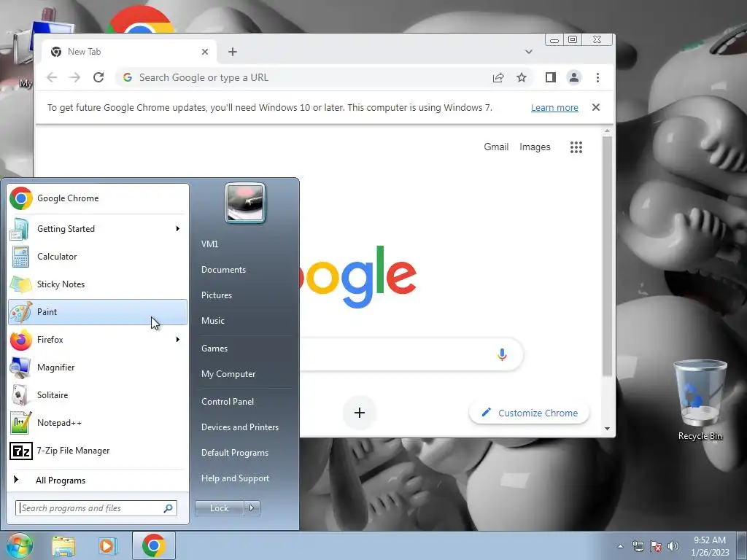Open Windows Explorer from taskbar
This screenshot has height=560, width=747.
(x=63, y=546)
